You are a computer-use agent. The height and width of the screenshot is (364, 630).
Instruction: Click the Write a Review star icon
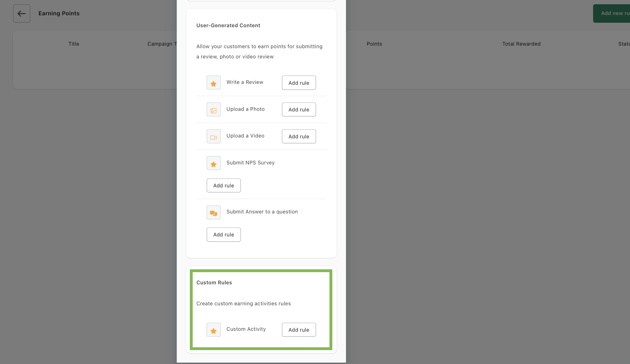(x=214, y=82)
